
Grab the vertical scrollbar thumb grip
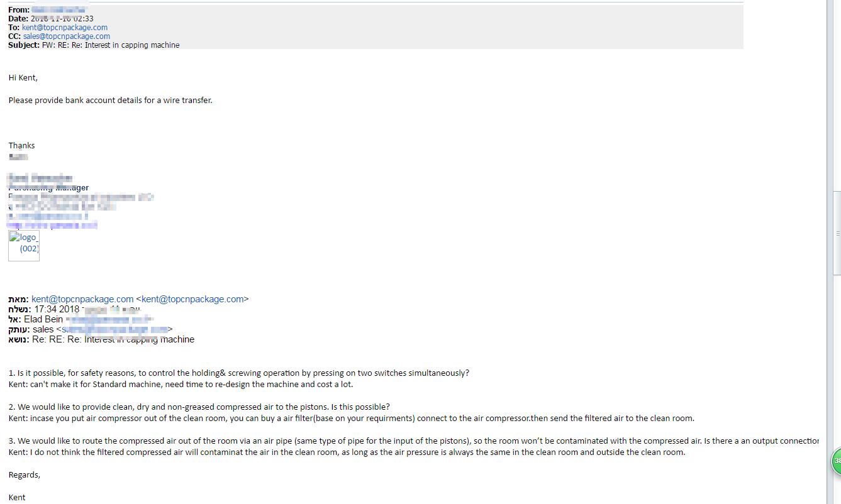point(837,233)
